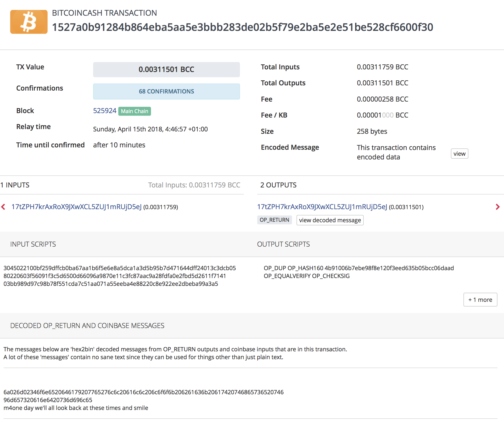Click the orange Bitcoin Cash logo icon

click(29, 22)
